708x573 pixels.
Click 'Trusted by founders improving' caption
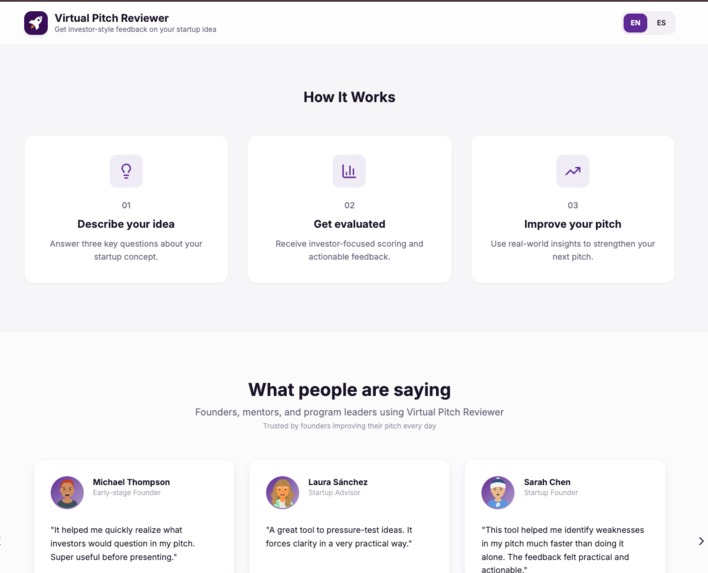(x=349, y=426)
